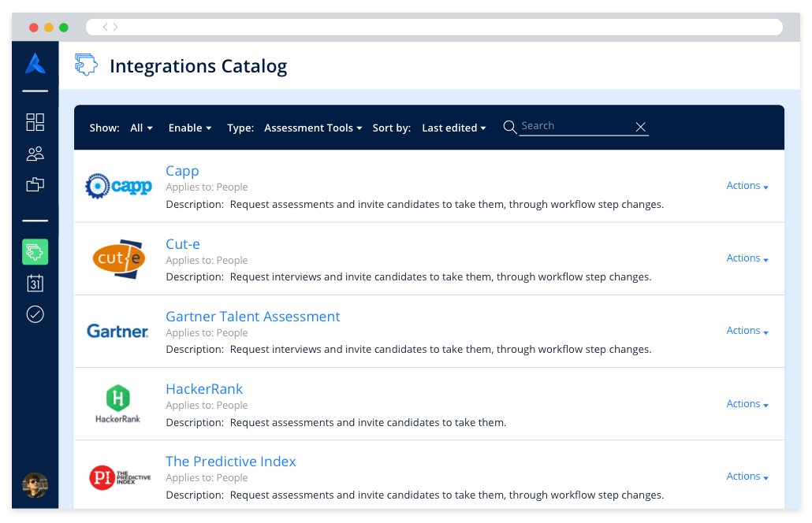Expand Actions menu for HackerRank

click(747, 404)
